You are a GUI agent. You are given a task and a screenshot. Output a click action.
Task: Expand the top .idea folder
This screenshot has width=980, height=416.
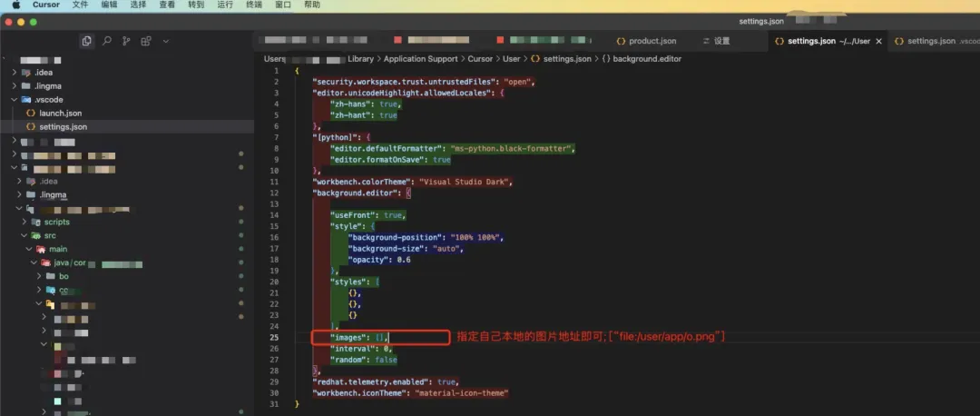14,73
